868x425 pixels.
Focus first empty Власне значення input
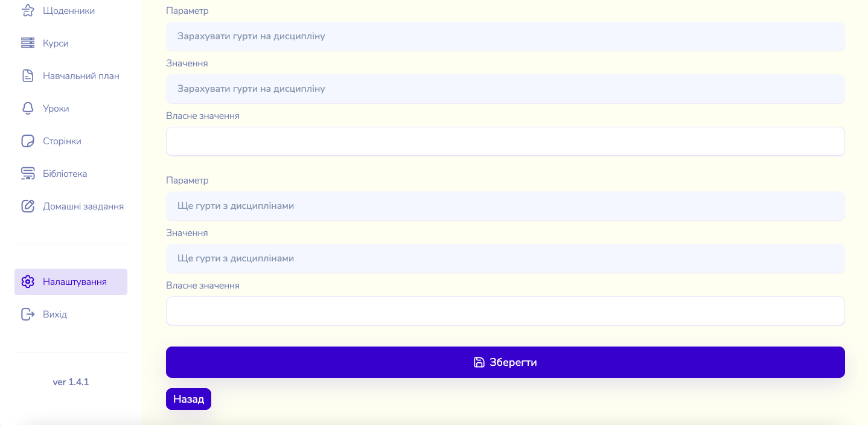(505, 141)
